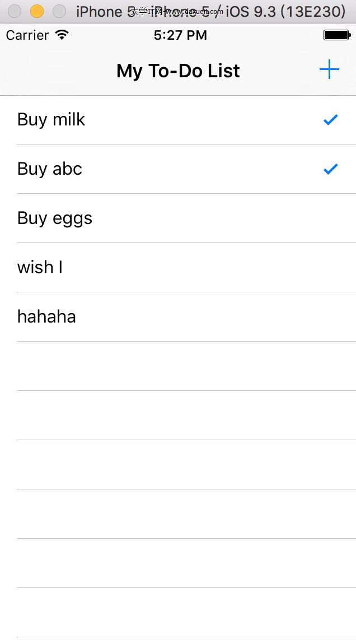Click the gray zoom window button
This screenshot has height=644, width=356.
tap(59, 11)
